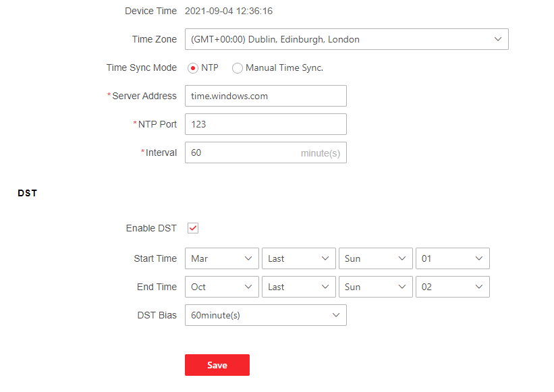Expand Start Time hour dropdown showing 01
The height and width of the screenshot is (392, 554).
pyautogui.click(x=452, y=258)
